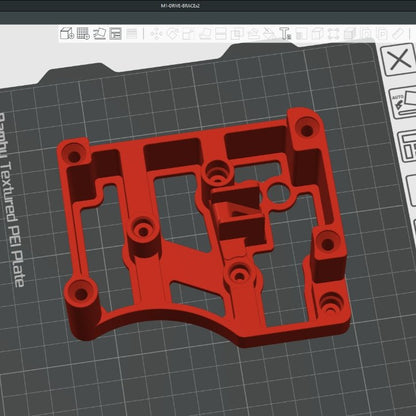Click the Add model cube icon
The image size is (416, 416).
67,34
